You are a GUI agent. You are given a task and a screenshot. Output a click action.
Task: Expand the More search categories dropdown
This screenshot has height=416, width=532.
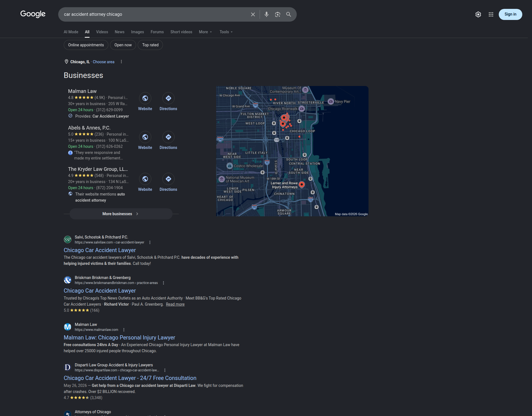pos(205,32)
